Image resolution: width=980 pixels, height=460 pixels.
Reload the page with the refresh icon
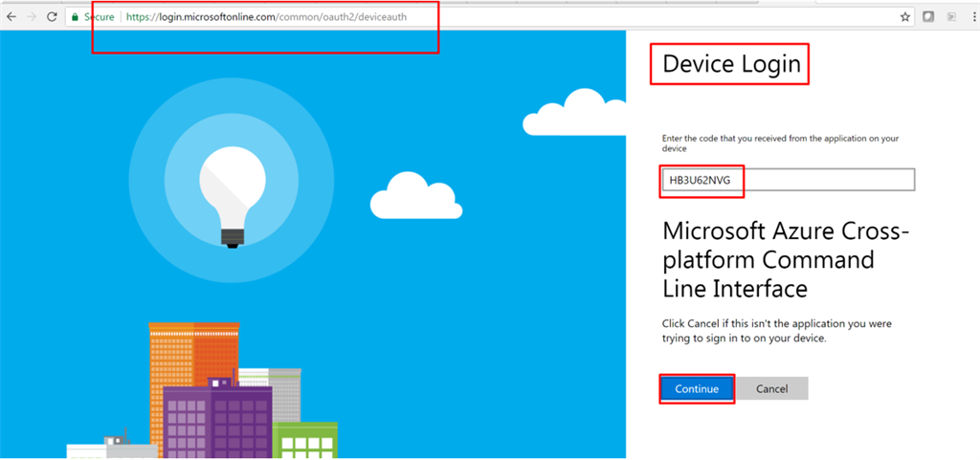(53, 17)
